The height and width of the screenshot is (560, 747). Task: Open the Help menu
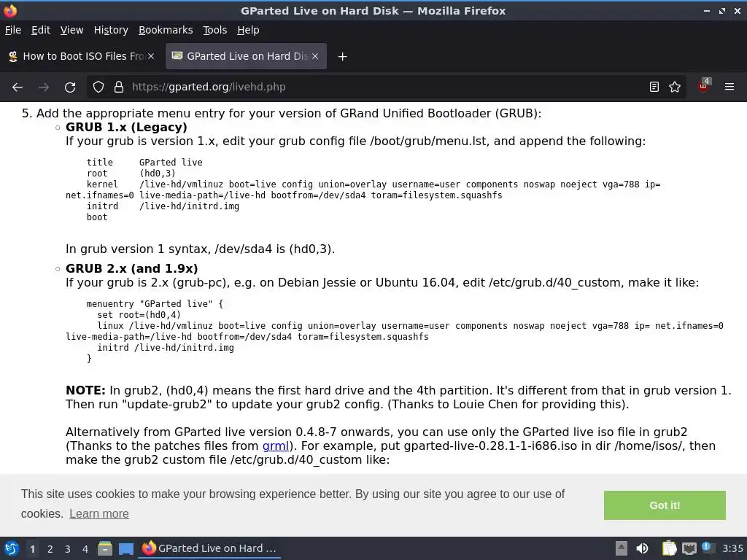[248, 30]
